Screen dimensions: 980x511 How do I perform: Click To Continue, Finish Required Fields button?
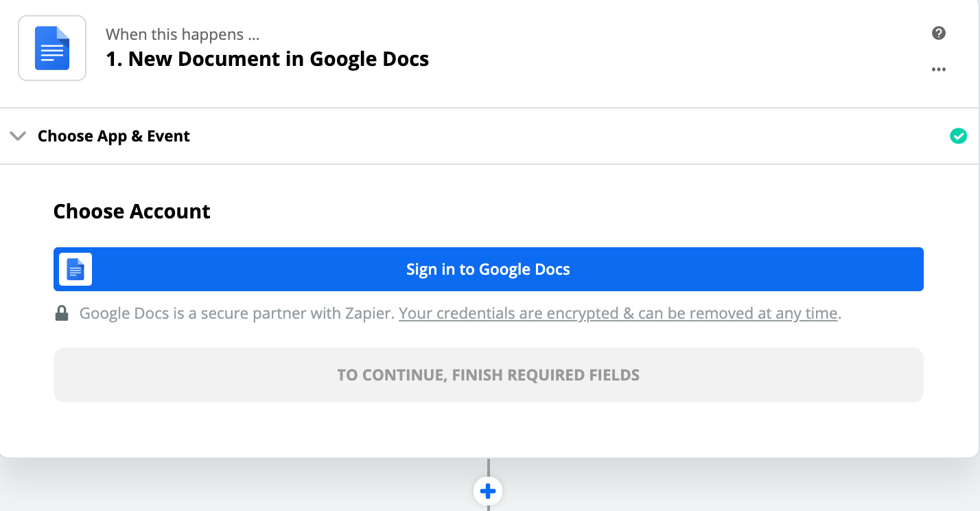489,375
